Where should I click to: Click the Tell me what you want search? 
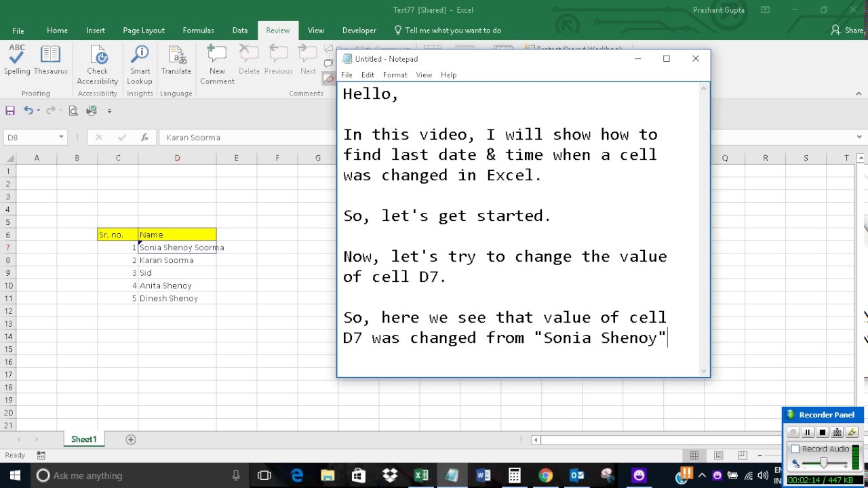tap(448, 30)
